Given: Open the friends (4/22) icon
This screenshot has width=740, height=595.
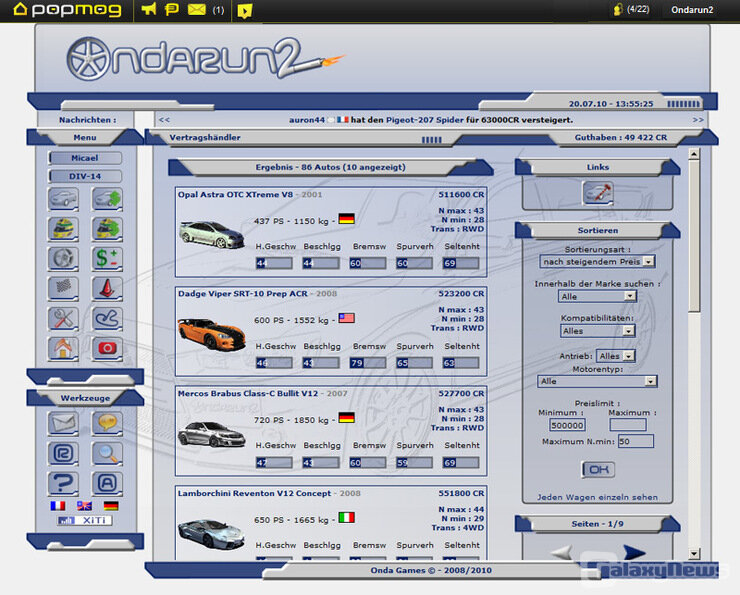Looking at the screenshot, I should tap(618, 9).
